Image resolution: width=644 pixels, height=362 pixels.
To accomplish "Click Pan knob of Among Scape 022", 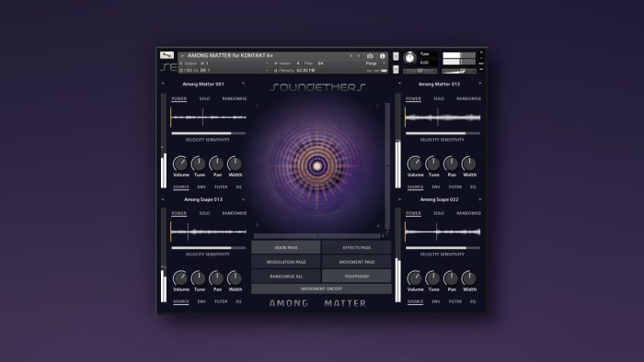I will tap(451, 278).
